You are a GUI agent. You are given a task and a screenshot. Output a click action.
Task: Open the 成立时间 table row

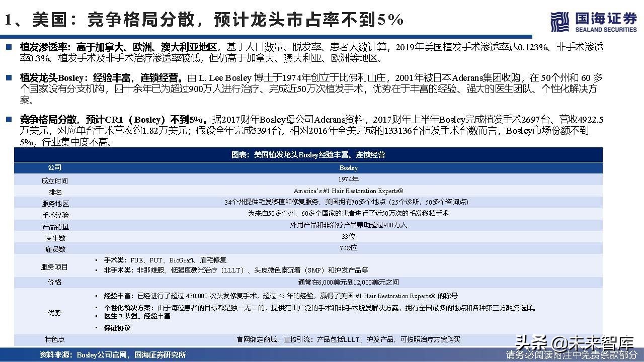coord(54,179)
